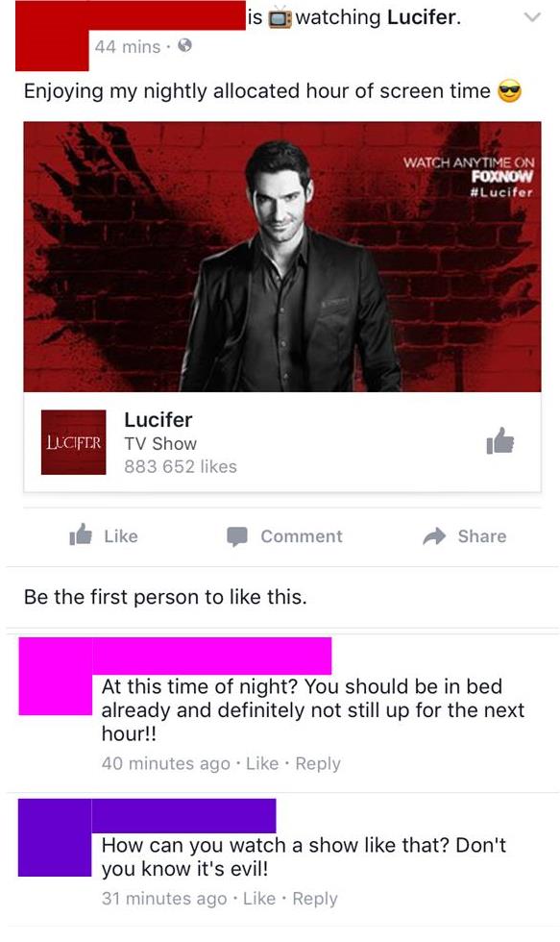Click the sunglasses emoji in post text
560x942 pixels.
tap(510, 91)
